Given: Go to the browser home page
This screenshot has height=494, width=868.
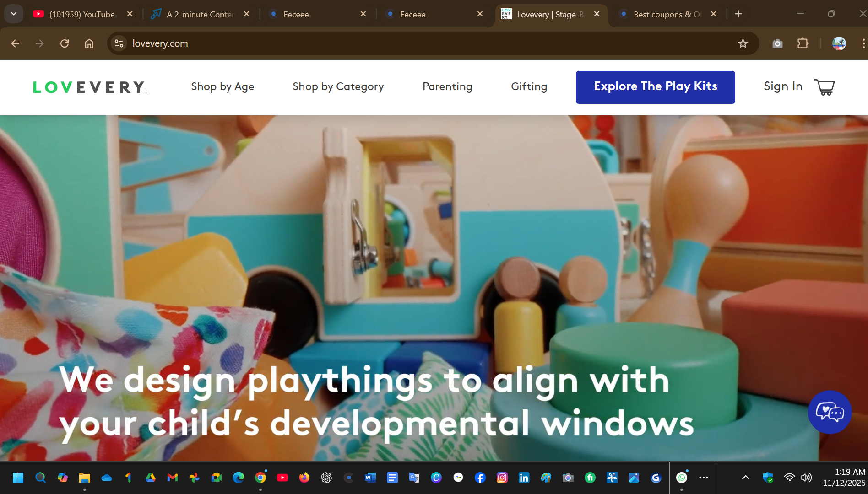Looking at the screenshot, I should pyautogui.click(x=89, y=43).
